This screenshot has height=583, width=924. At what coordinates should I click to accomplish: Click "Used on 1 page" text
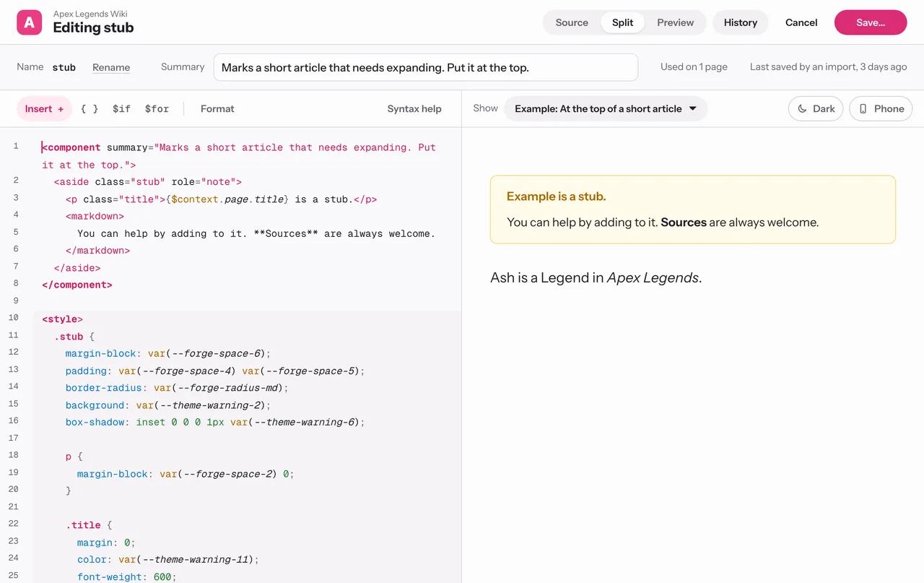tap(694, 66)
